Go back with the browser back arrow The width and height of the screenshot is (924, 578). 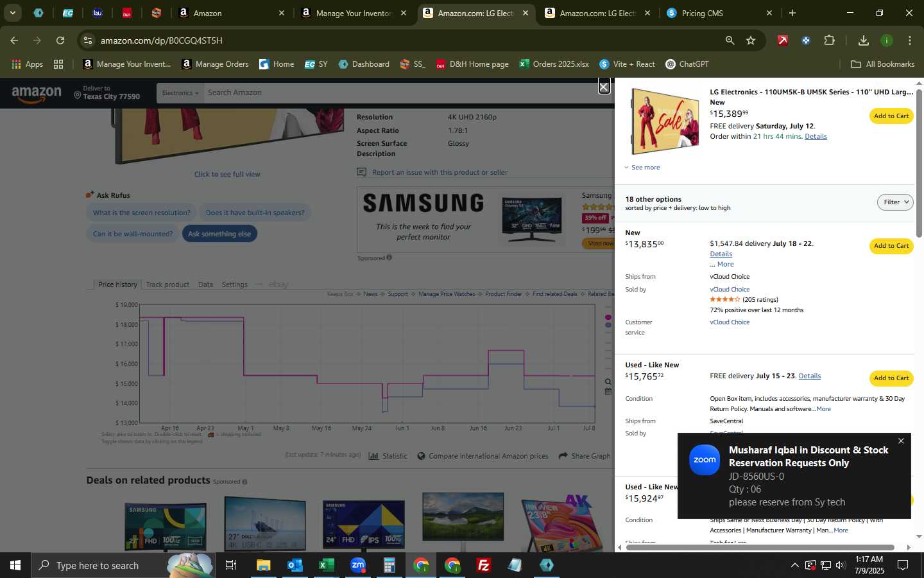[14, 40]
